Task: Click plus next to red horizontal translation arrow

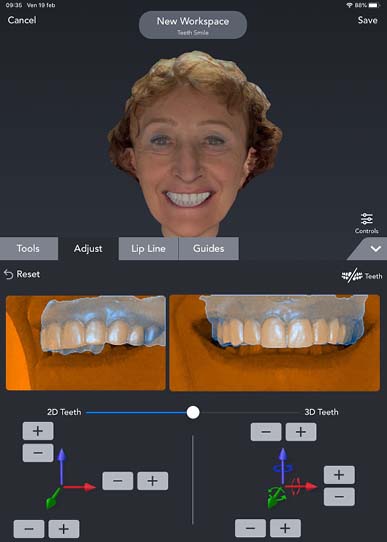Action: click(153, 481)
